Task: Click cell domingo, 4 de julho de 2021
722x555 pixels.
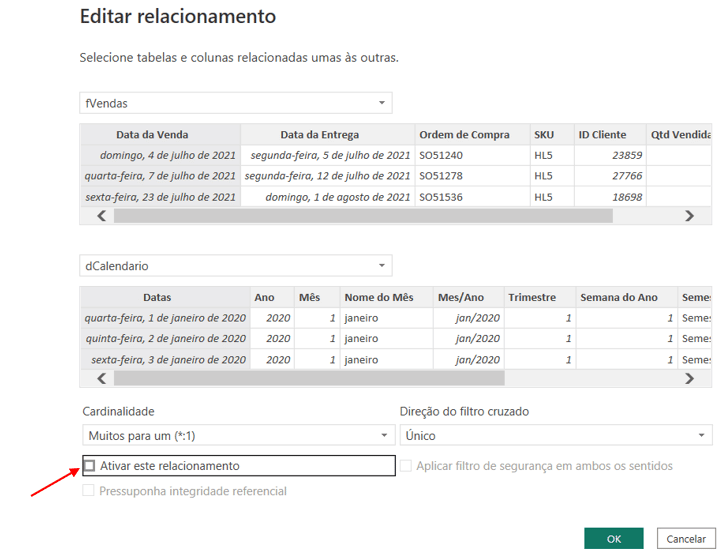Action: pos(161,155)
